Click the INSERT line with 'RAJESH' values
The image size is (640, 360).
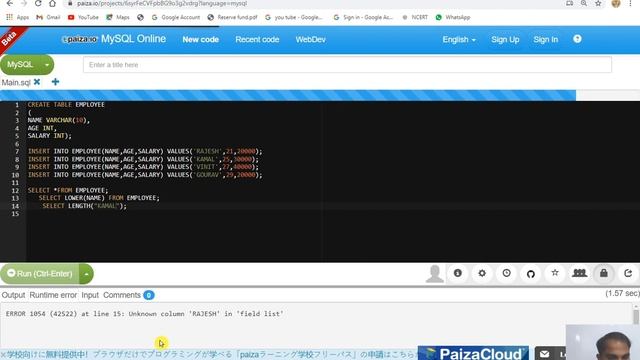pos(145,151)
